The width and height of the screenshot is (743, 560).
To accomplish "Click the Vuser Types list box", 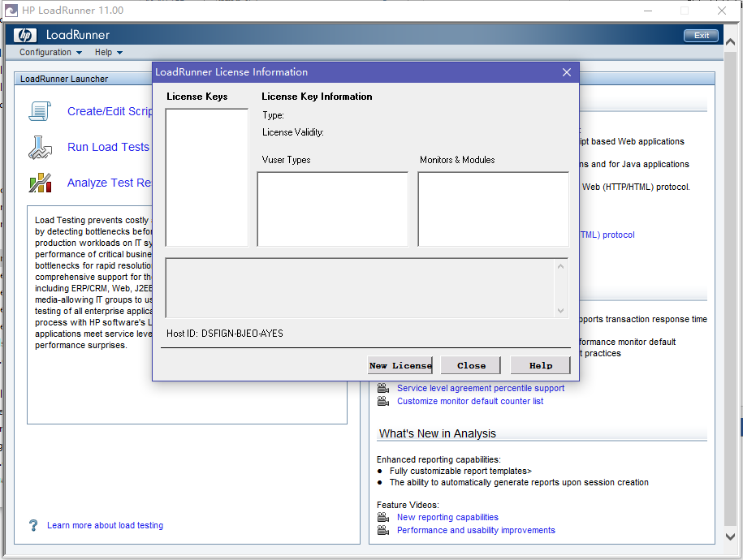I will click(332, 209).
